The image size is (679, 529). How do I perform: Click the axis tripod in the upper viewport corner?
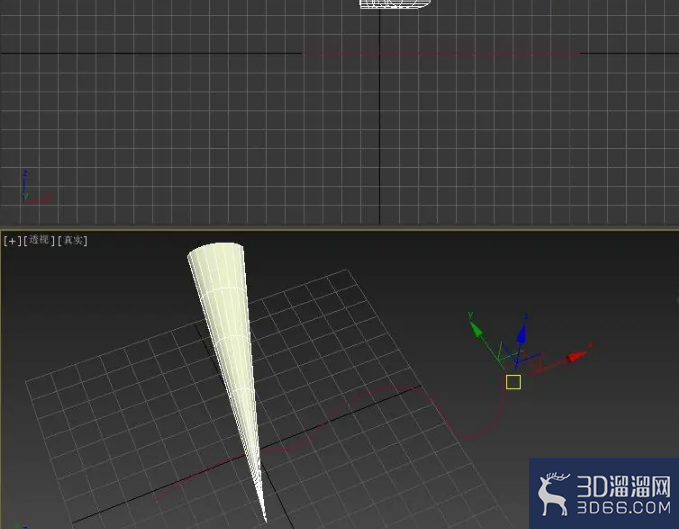point(36,187)
